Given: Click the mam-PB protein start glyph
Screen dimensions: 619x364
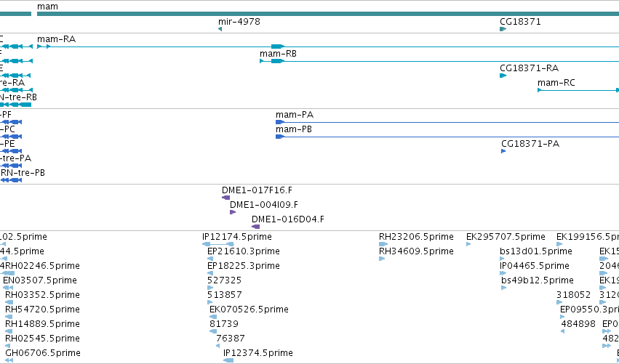Looking at the screenshot, I should pyautogui.click(x=280, y=137).
